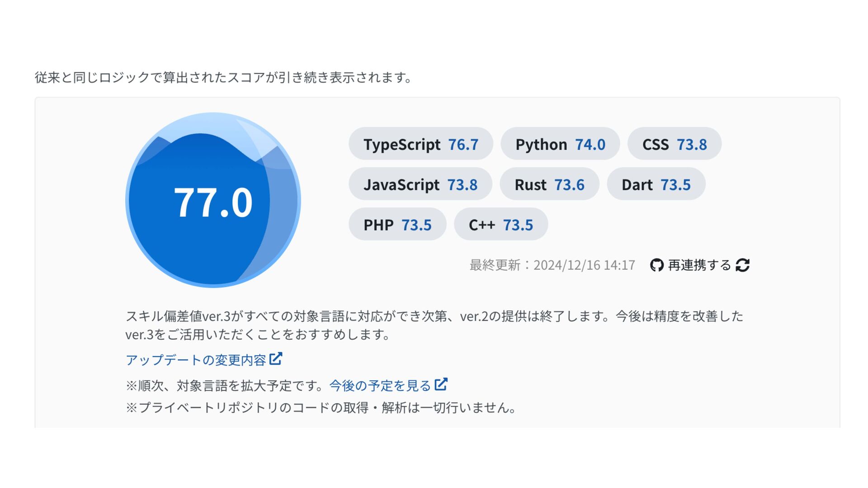Screen dimensions: 868x488
Task: Select the CSS 73.8 badge
Action: [674, 144]
